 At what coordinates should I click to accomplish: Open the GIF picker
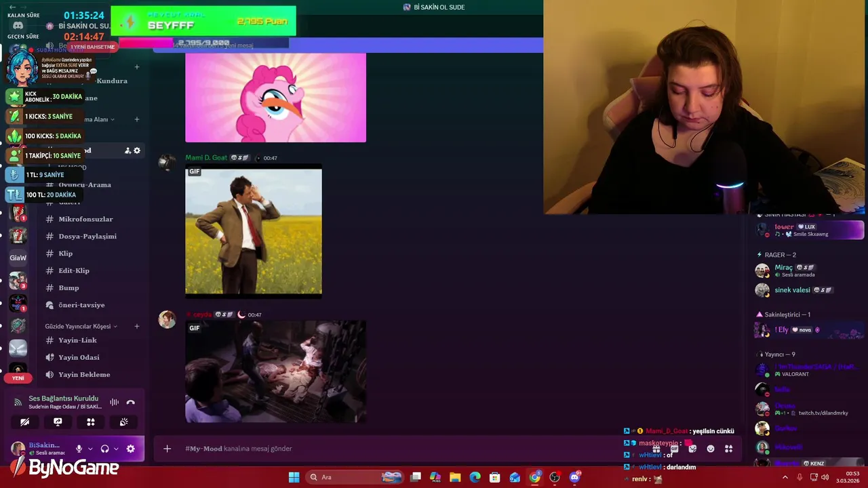click(674, 449)
